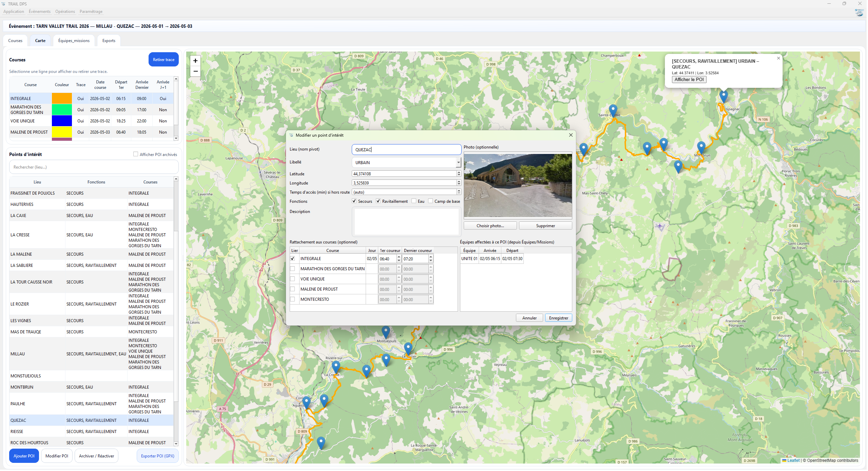Click the orange INTEGRALE color swatch
This screenshot has width=868, height=471.
tap(62, 99)
